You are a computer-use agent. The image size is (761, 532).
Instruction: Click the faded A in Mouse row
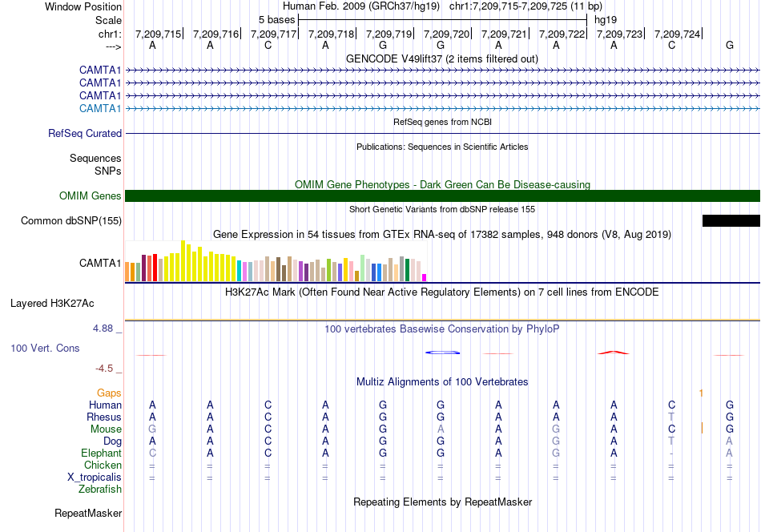441,429
